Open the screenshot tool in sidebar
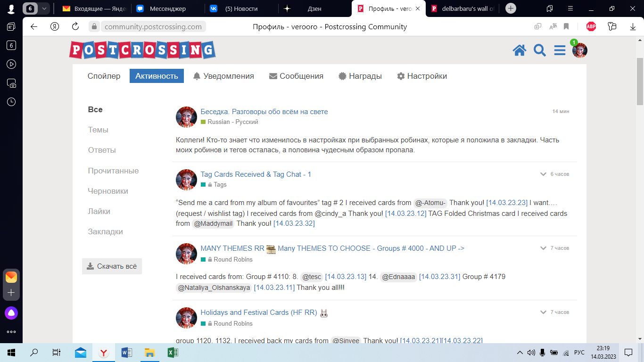The image size is (644, 362). (11, 83)
